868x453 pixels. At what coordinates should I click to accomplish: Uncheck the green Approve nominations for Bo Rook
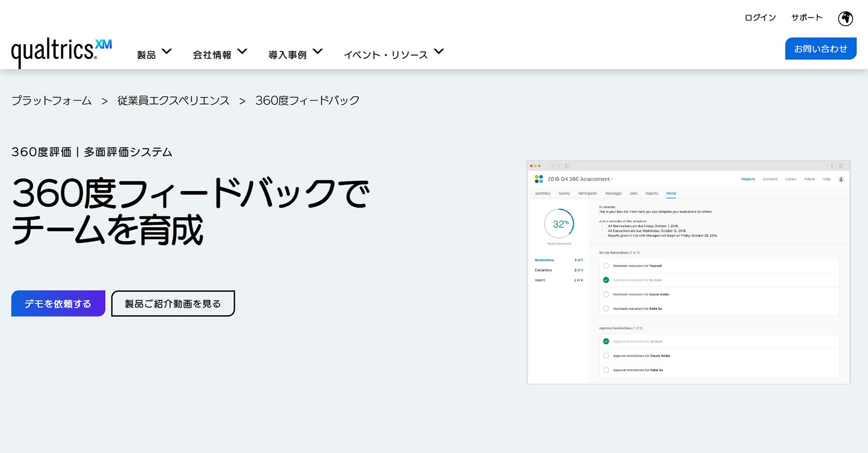pos(606,342)
